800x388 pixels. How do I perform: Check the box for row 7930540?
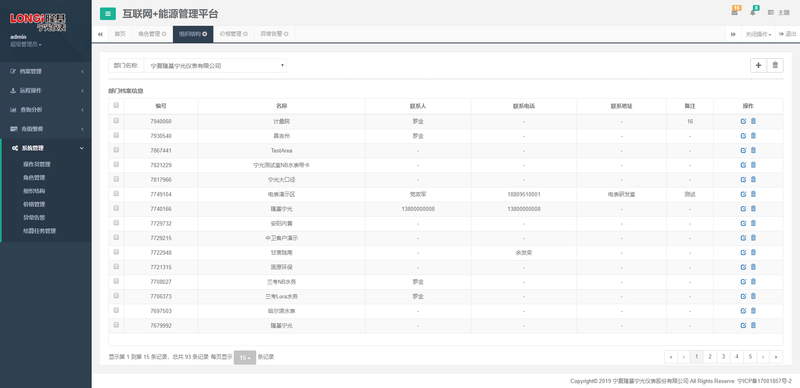point(116,135)
